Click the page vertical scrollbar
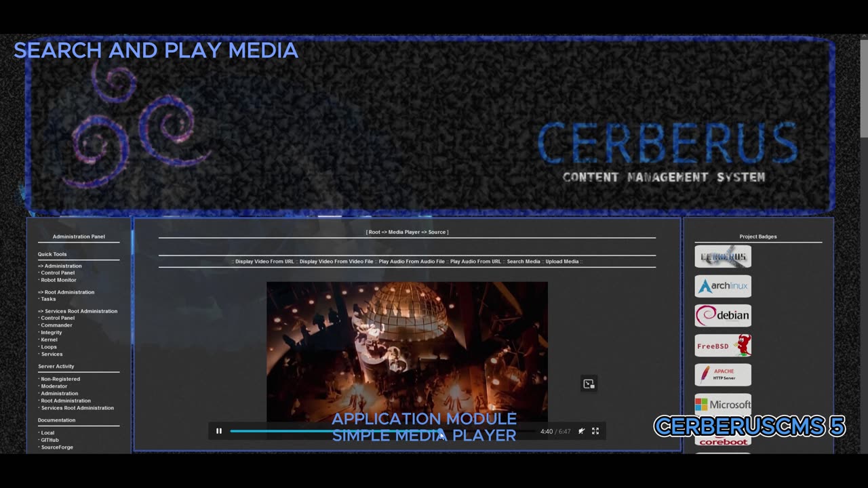The width and height of the screenshot is (868, 488). point(864,88)
